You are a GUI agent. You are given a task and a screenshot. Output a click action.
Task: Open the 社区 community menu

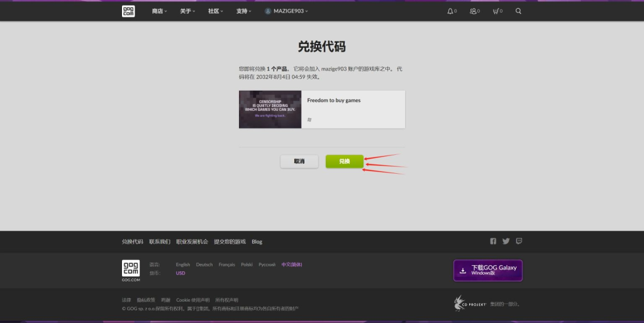pyautogui.click(x=216, y=11)
